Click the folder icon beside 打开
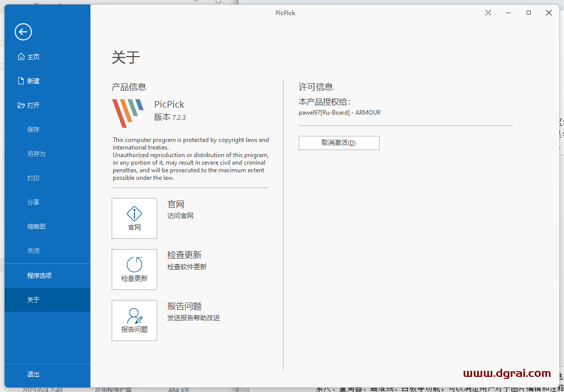The height and width of the screenshot is (392, 564). click(x=21, y=106)
